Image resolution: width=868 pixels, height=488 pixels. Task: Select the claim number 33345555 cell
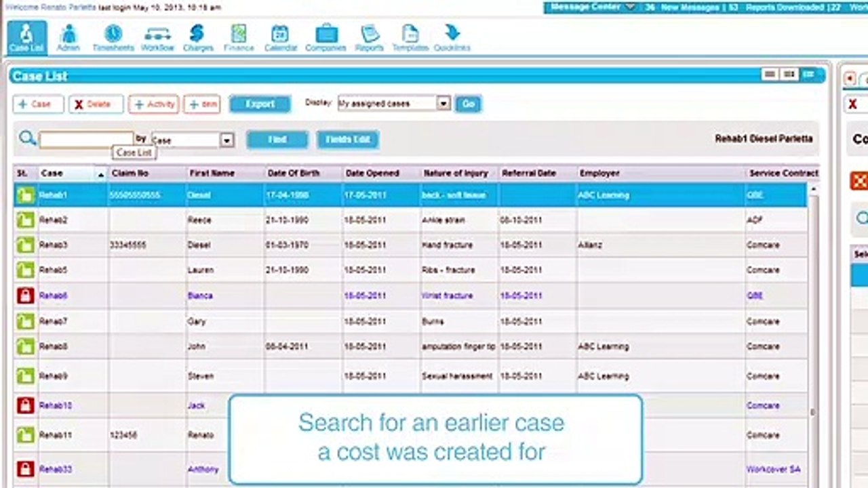pos(146,245)
